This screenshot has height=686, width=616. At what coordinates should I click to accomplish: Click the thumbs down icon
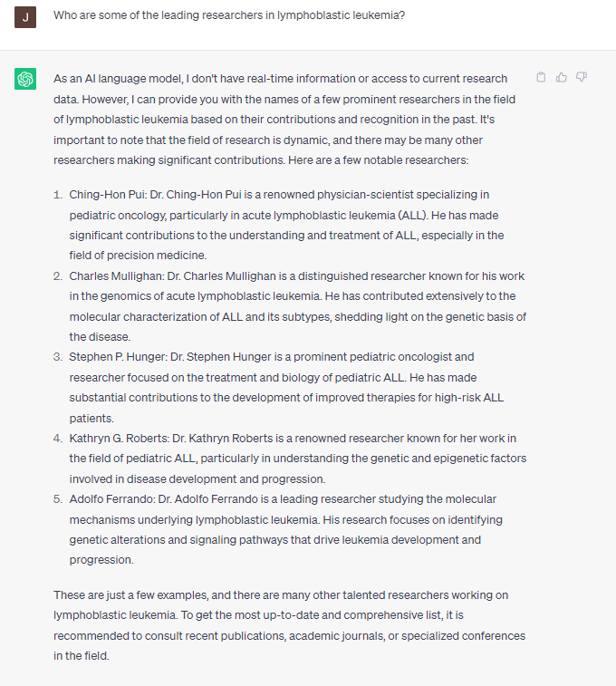tap(582, 78)
